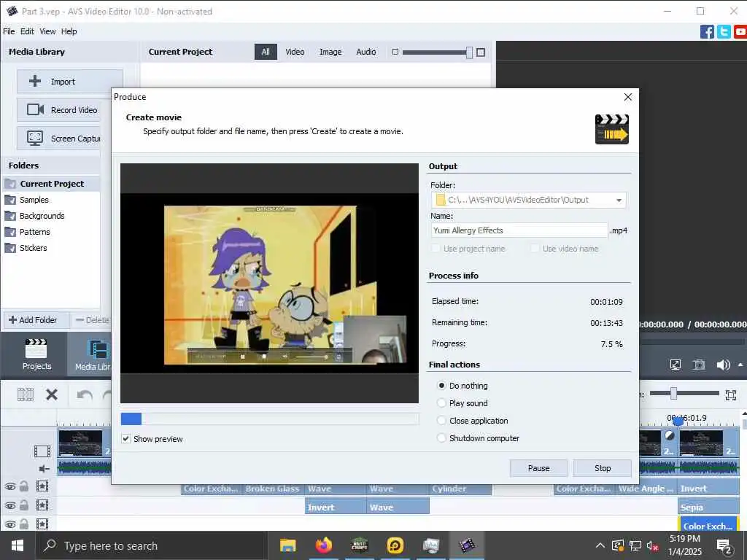Switch to the Audio filter tab
Screen dimensions: 747x560
coord(366,52)
